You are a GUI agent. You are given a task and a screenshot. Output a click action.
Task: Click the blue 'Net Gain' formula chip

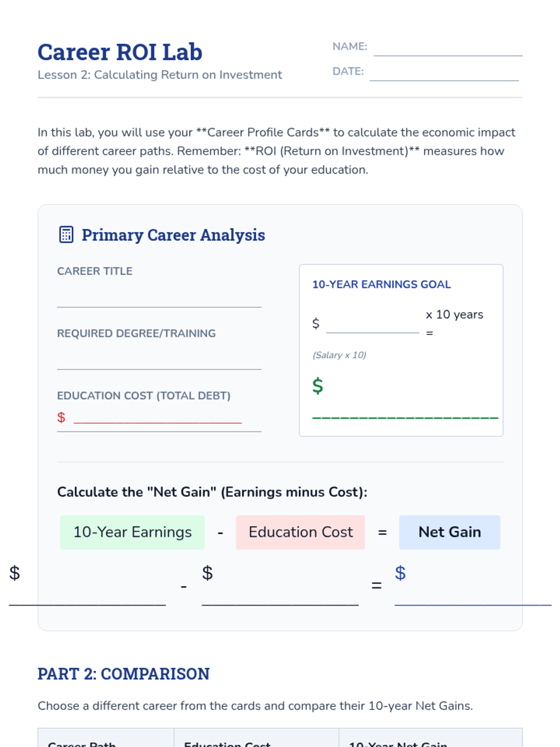tap(449, 532)
